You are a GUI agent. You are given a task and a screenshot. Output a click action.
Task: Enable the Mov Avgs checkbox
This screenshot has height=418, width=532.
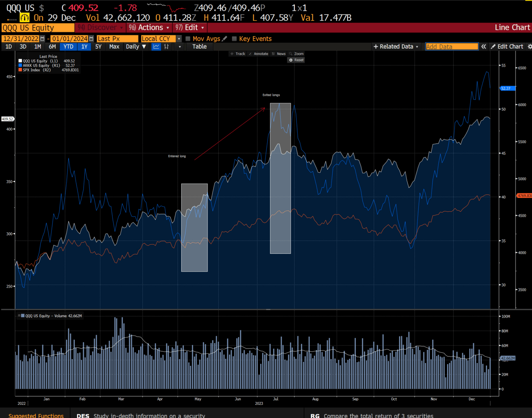188,39
